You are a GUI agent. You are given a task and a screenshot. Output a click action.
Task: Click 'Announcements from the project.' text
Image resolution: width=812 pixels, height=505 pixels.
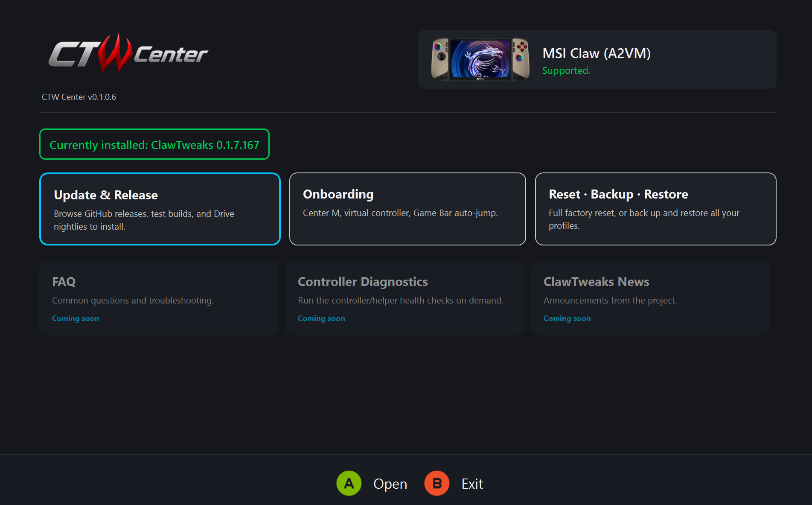(610, 301)
